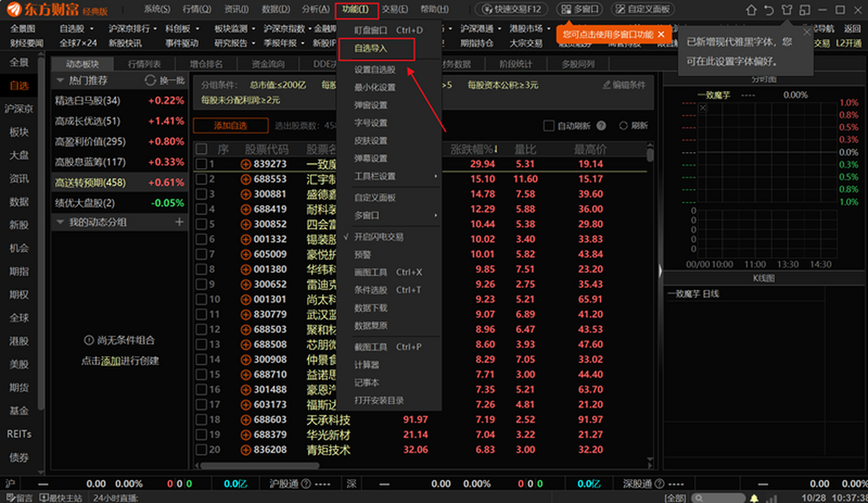Viewport: 868px width, 503px height.
Task: Add stock 830779 via its plus icon
Action: (246, 314)
